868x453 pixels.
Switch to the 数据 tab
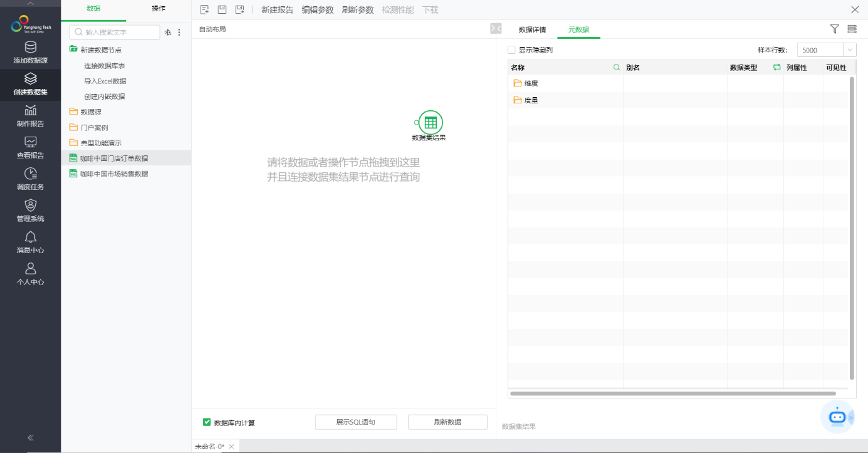(x=93, y=9)
